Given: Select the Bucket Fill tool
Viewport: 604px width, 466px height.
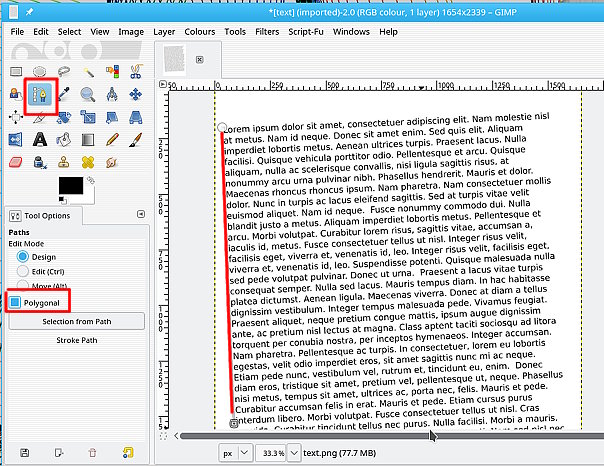Looking at the screenshot, I should click(x=64, y=139).
